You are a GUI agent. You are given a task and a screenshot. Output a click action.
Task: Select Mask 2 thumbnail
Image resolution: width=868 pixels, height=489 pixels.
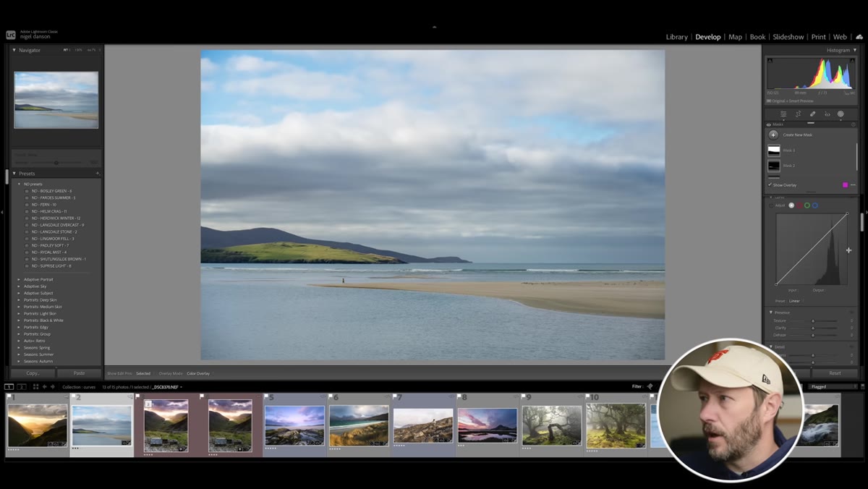click(773, 166)
